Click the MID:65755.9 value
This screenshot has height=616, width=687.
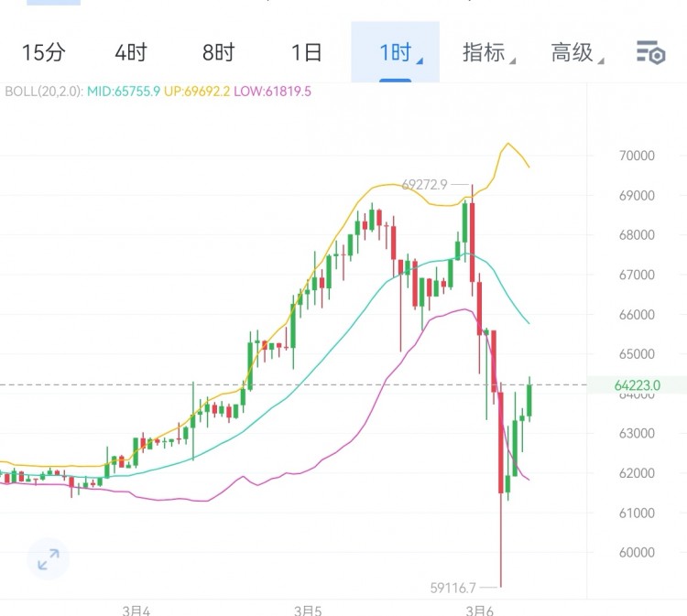pyautogui.click(x=124, y=92)
